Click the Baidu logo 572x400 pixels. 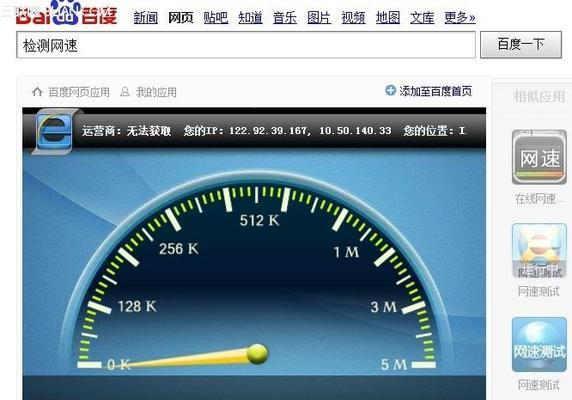(x=67, y=13)
